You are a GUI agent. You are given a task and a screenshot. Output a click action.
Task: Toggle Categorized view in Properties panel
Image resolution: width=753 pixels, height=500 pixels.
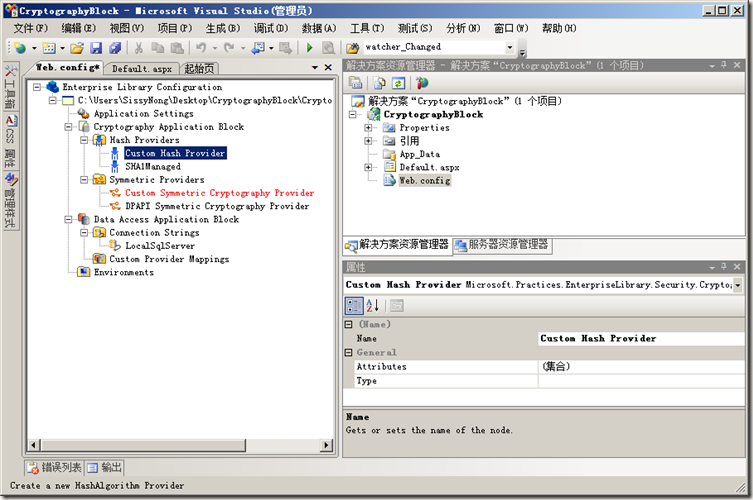[354, 305]
